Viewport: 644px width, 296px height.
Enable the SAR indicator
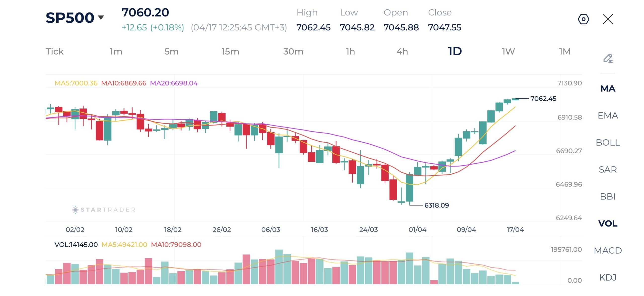point(608,170)
